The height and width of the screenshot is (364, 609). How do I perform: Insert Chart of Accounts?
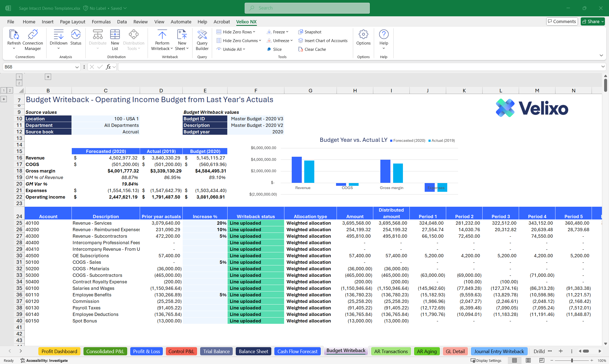(x=323, y=40)
